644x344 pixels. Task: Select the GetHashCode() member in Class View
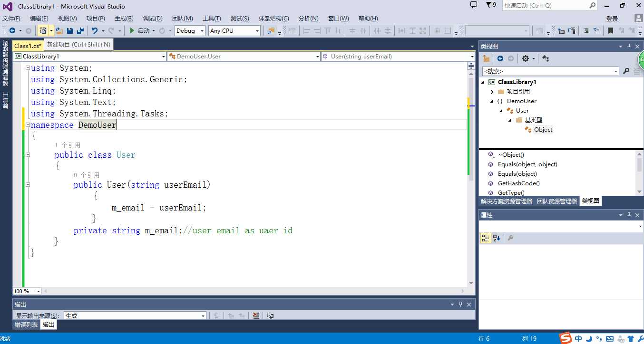pyautogui.click(x=519, y=183)
